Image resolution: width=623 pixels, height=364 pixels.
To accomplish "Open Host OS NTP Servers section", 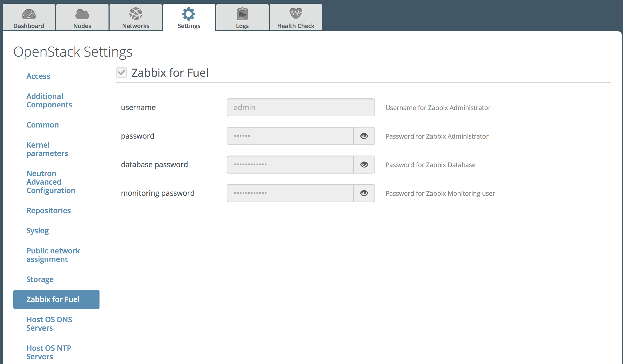I will click(49, 352).
